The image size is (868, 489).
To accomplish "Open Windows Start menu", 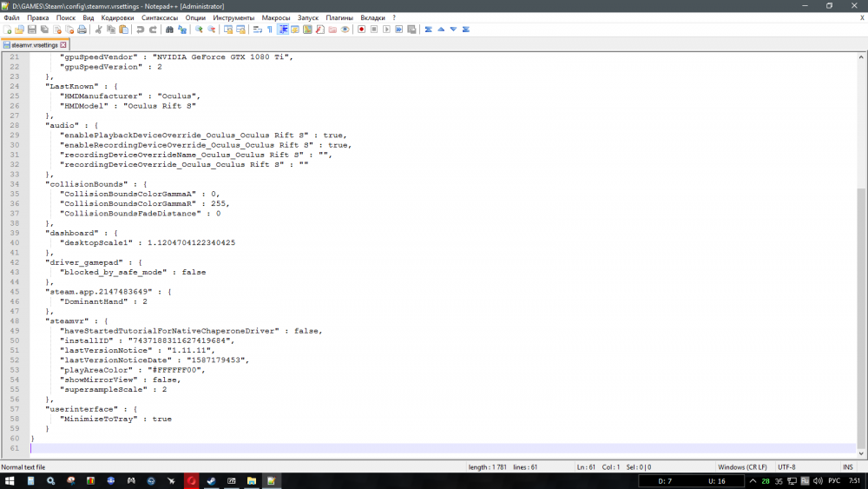I will coord(10,480).
